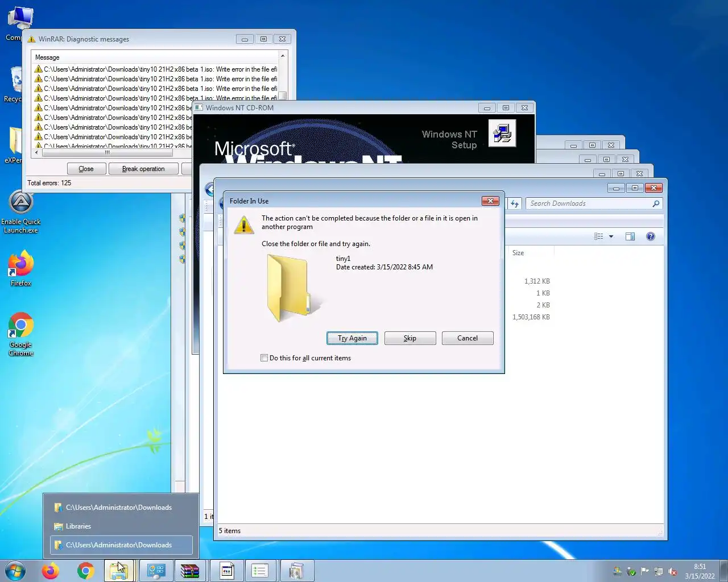
Task: Check Do this for all current items
Action: pos(264,358)
